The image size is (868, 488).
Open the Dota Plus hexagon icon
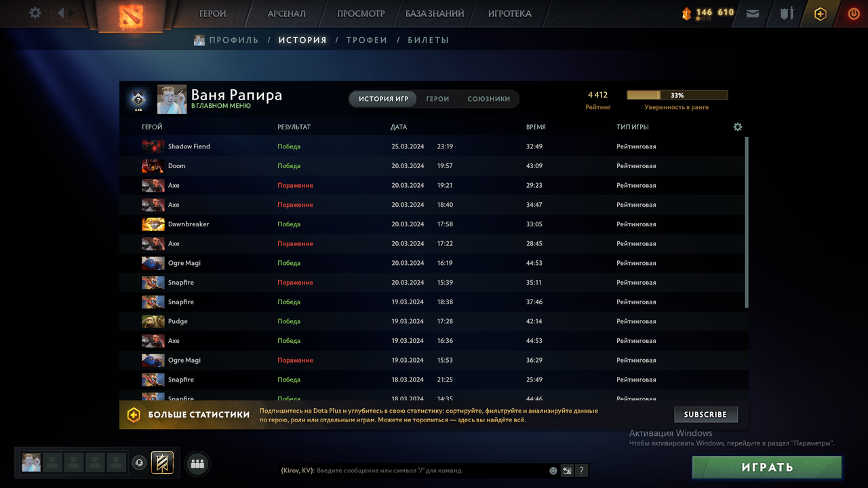(821, 14)
